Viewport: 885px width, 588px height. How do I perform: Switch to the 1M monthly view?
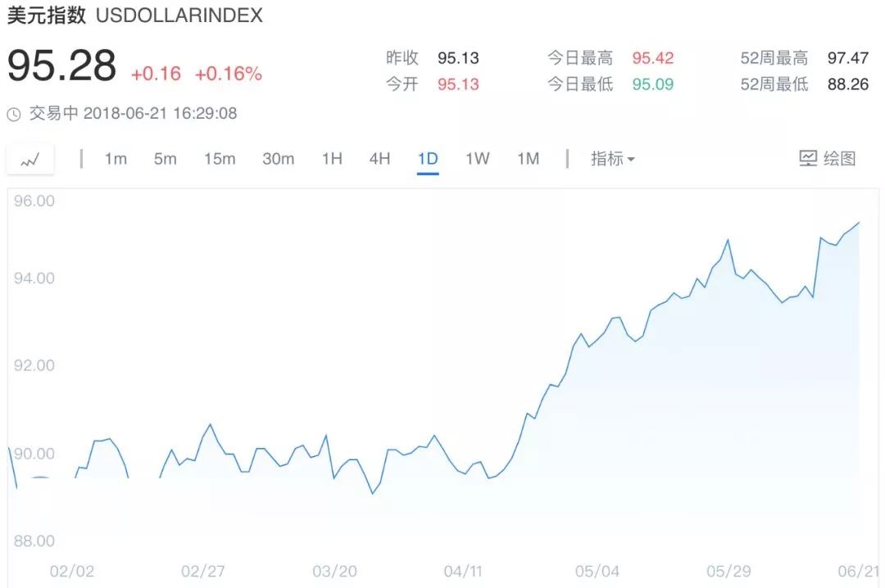pyautogui.click(x=528, y=159)
